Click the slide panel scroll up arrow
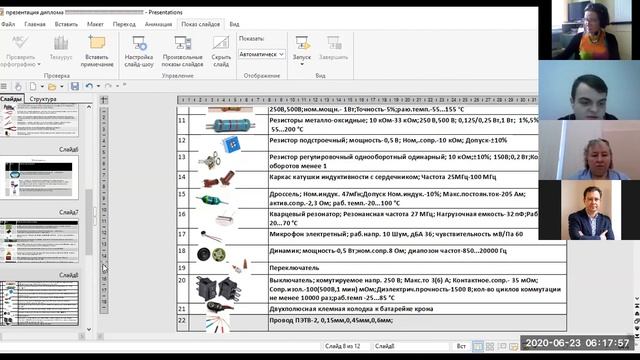This screenshot has width=640, height=360. [89, 107]
